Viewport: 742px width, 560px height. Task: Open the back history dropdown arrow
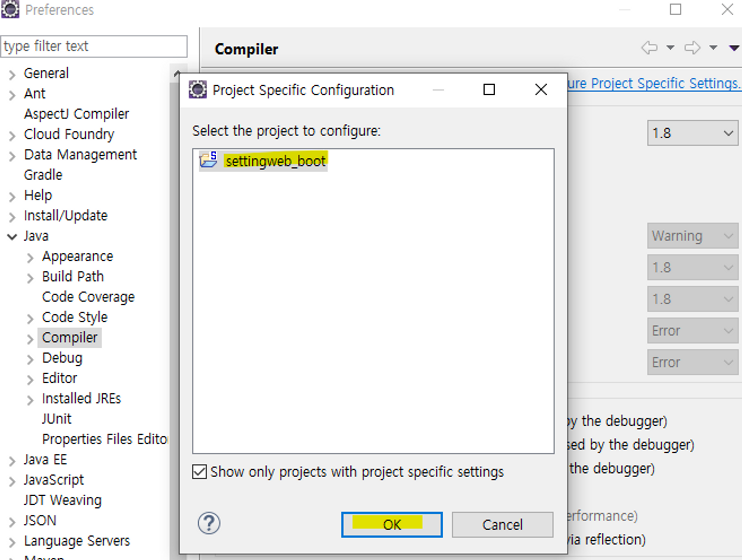pyautogui.click(x=670, y=48)
